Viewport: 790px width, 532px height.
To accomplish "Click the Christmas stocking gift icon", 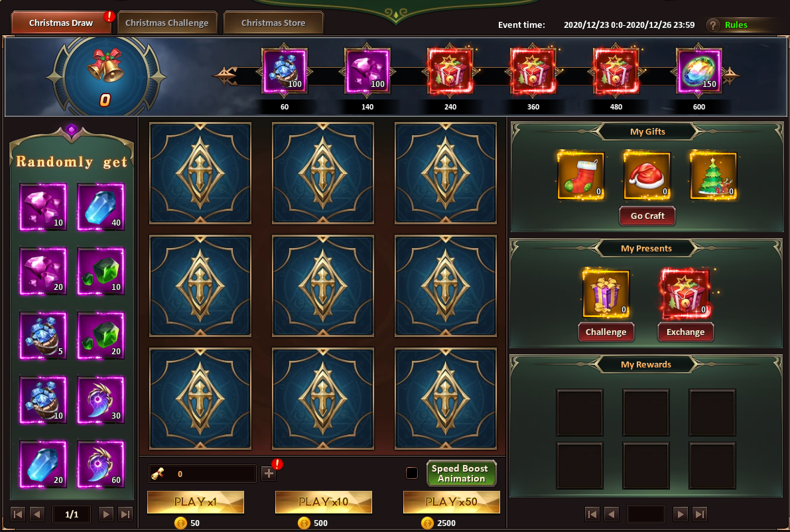I will tap(581, 176).
